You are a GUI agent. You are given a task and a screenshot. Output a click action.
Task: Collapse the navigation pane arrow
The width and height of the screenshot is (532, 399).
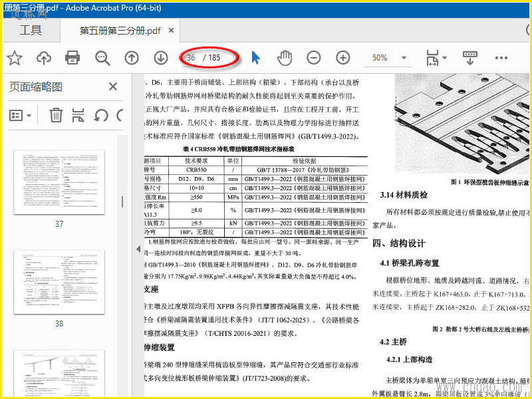[x=138, y=249]
